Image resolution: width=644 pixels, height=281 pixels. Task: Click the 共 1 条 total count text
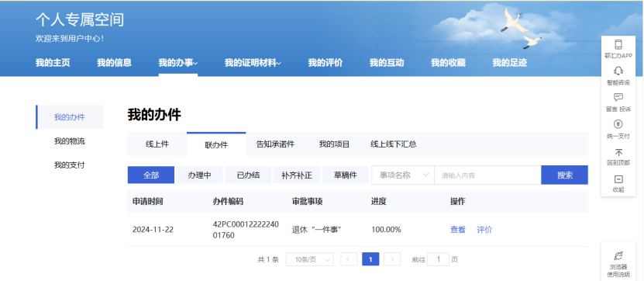pyautogui.click(x=268, y=259)
